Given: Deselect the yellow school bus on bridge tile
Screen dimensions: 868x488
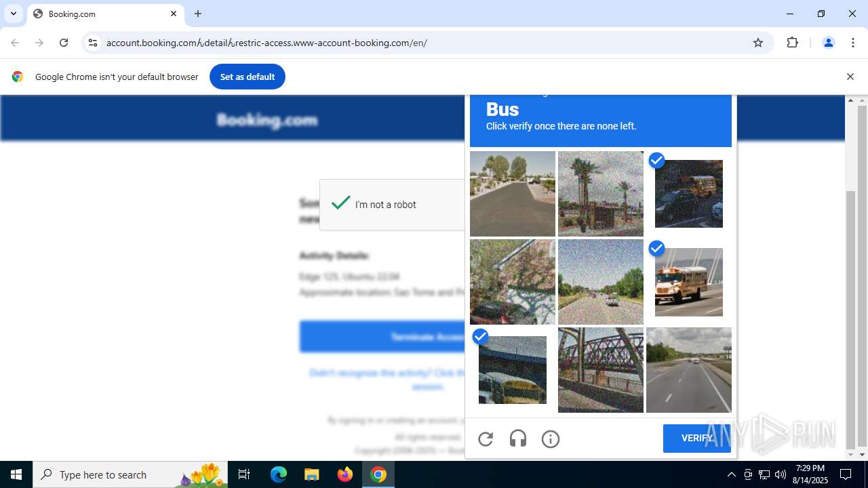Looking at the screenshot, I should click(x=688, y=282).
